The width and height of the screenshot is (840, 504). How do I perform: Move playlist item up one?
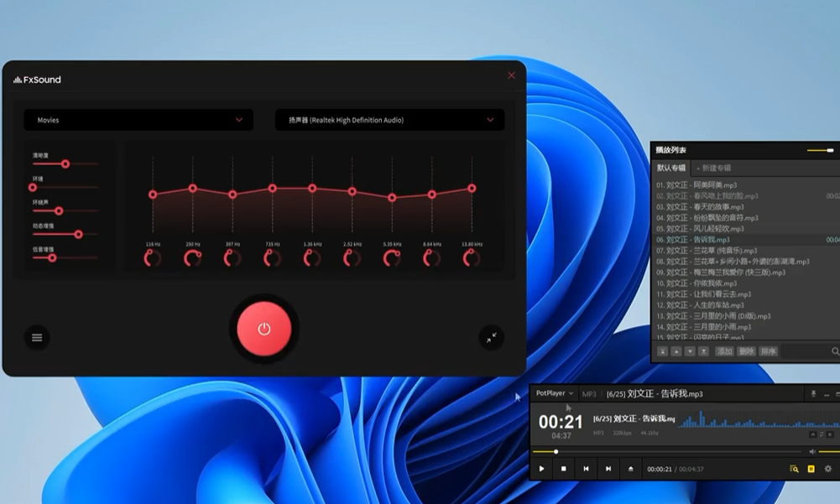(676, 351)
